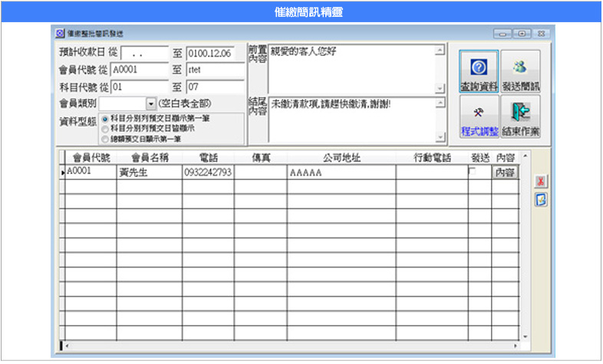Select 科目分別列預交日顯示第一筆 radio option

(x=105, y=120)
